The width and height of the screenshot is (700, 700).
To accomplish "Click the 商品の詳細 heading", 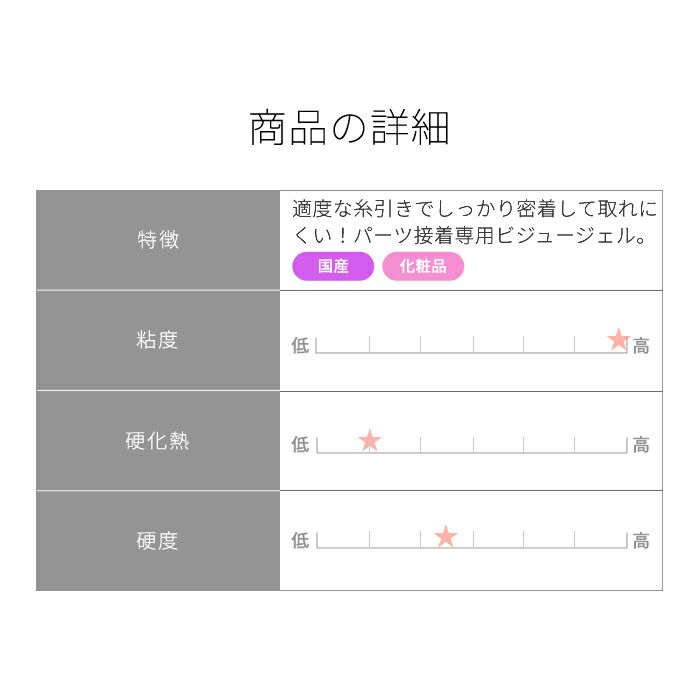I will pos(350,129).
